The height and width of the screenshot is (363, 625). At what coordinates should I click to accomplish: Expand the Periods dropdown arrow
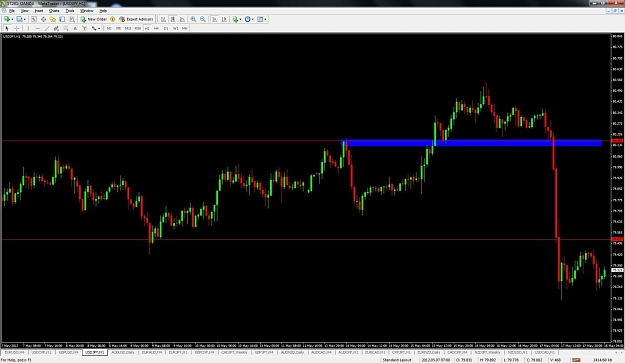253,19
